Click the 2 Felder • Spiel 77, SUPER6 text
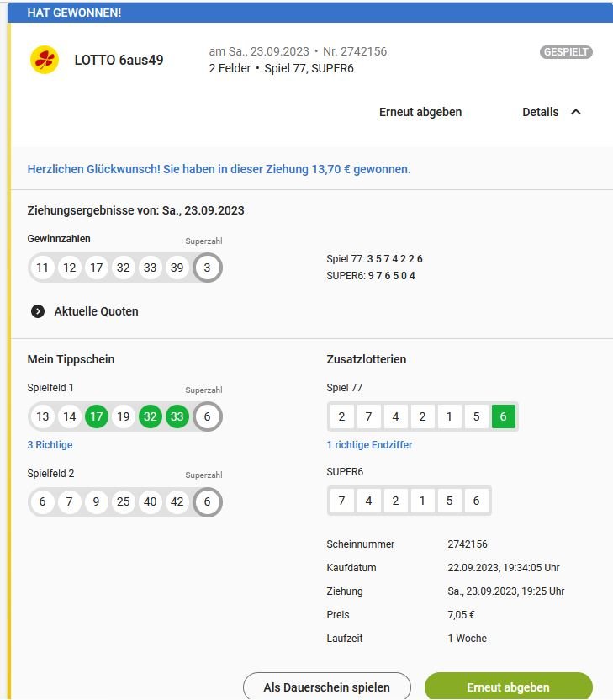 click(x=281, y=68)
